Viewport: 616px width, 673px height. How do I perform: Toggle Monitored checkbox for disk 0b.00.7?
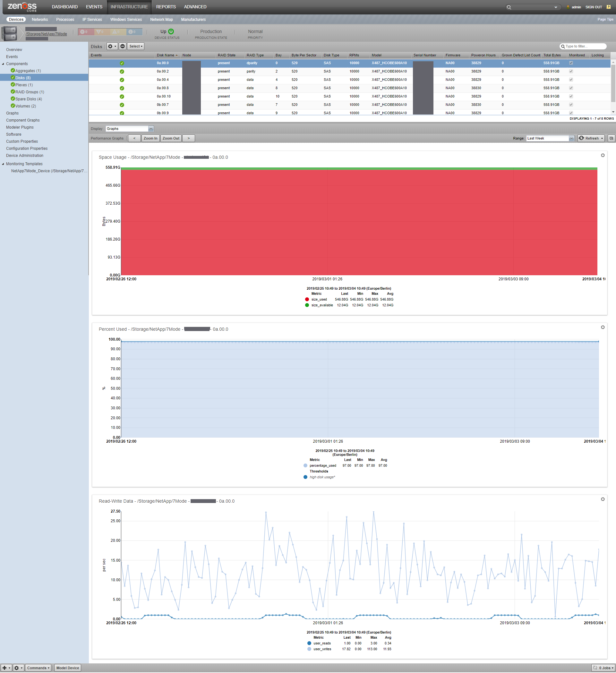tap(571, 105)
